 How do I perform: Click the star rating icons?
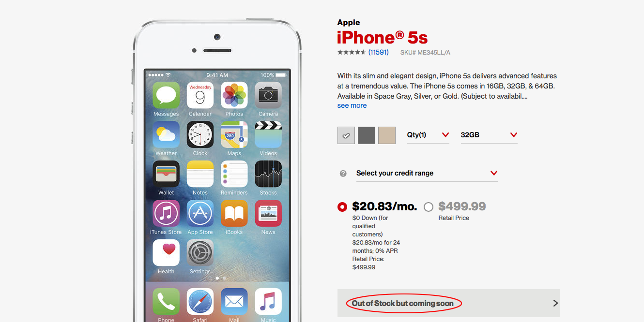[352, 52]
